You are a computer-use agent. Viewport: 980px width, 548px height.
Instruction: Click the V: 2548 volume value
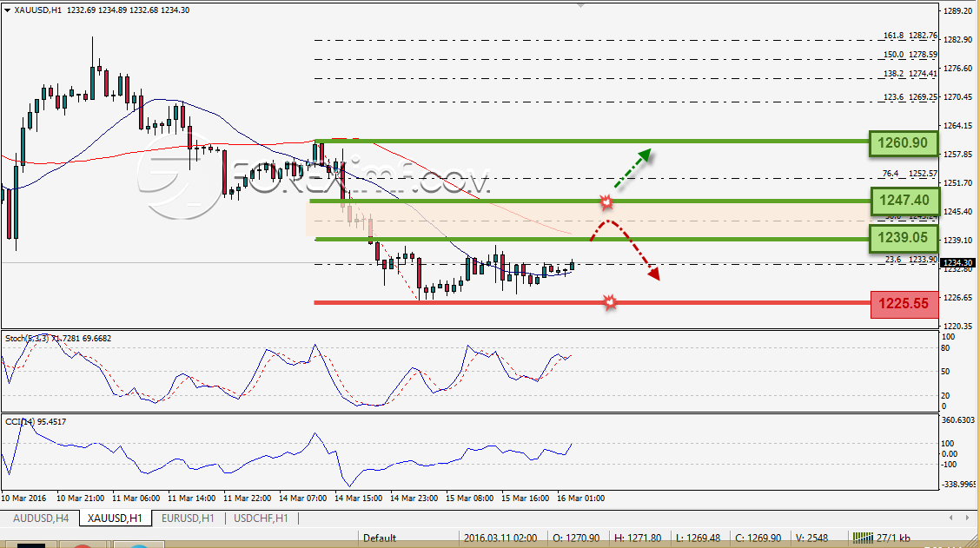tap(811, 538)
